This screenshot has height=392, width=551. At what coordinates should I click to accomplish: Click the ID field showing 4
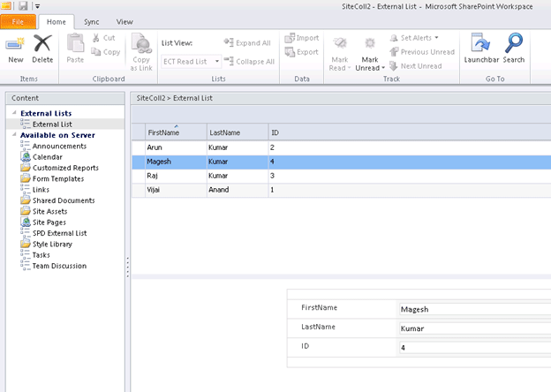475,348
